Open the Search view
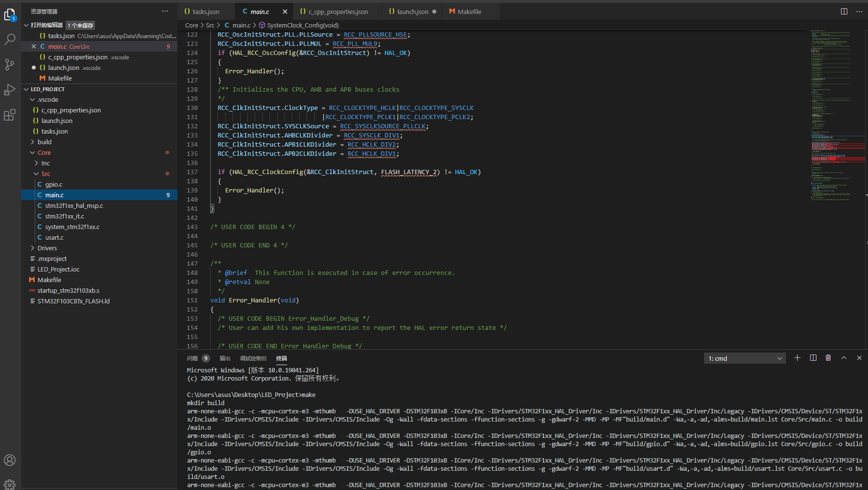 [10, 40]
